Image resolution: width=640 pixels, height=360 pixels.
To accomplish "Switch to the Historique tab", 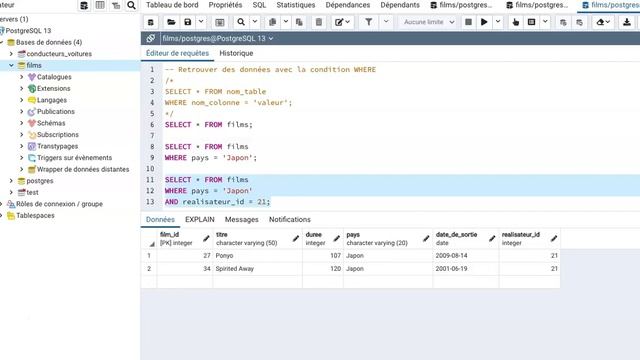I will [x=236, y=53].
